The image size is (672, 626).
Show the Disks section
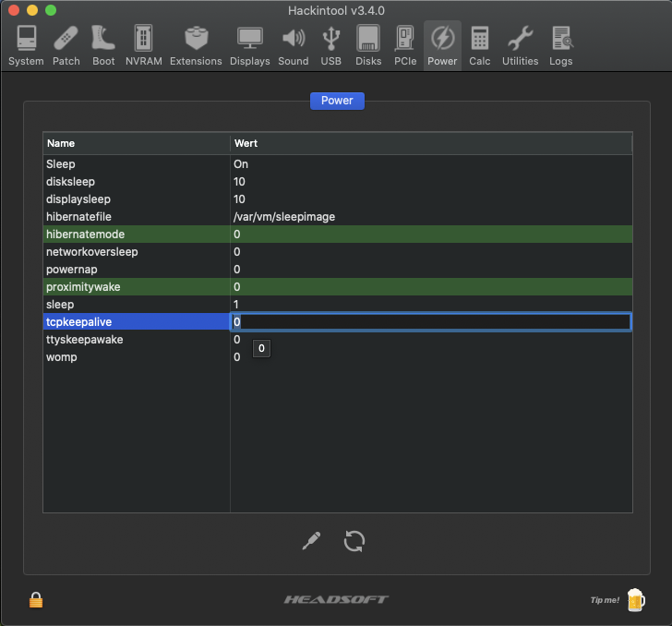point(368,46)
